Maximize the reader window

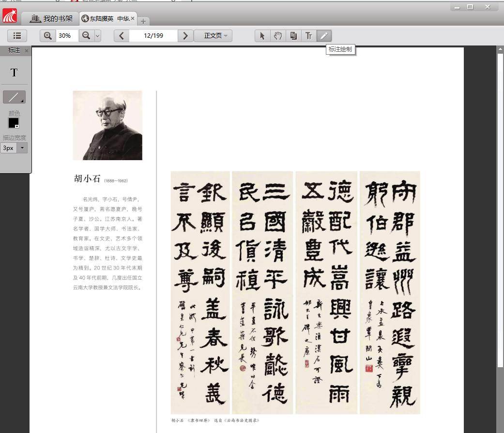(470, 7)
